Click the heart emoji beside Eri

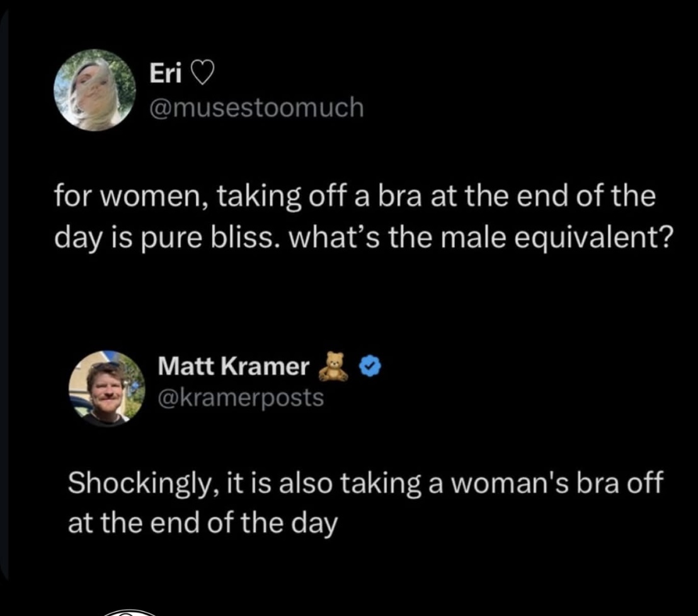click(203, 74)
